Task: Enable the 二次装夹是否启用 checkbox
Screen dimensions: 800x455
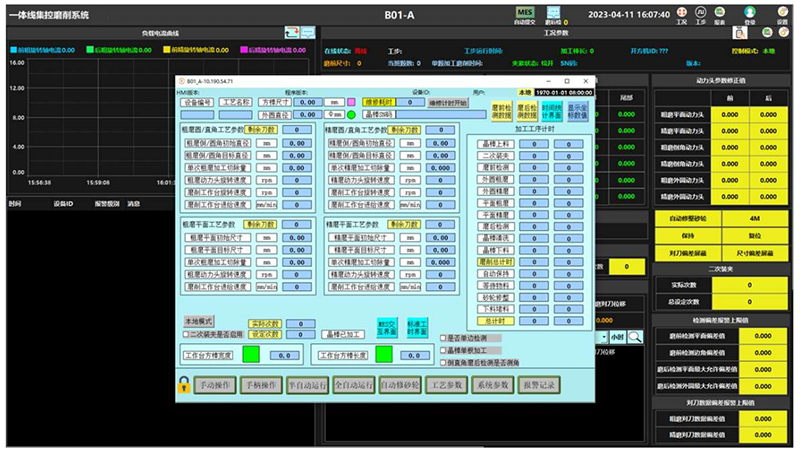Action: pos(184,334)
